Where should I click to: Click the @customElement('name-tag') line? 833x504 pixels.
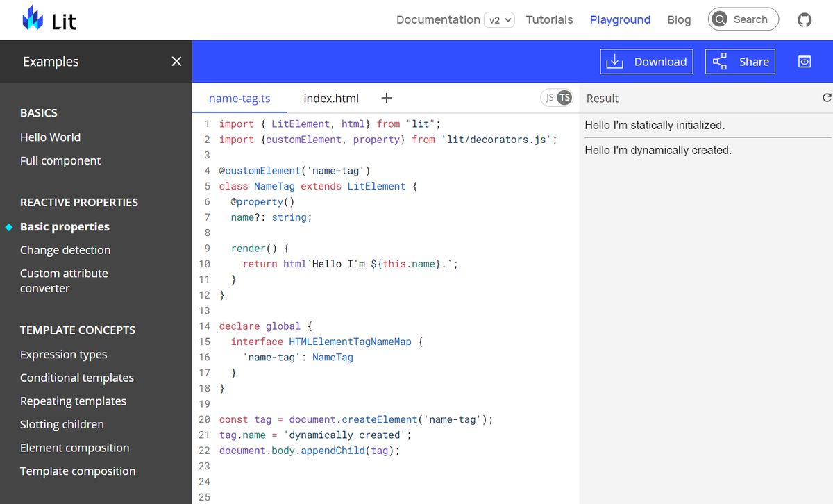295,171
